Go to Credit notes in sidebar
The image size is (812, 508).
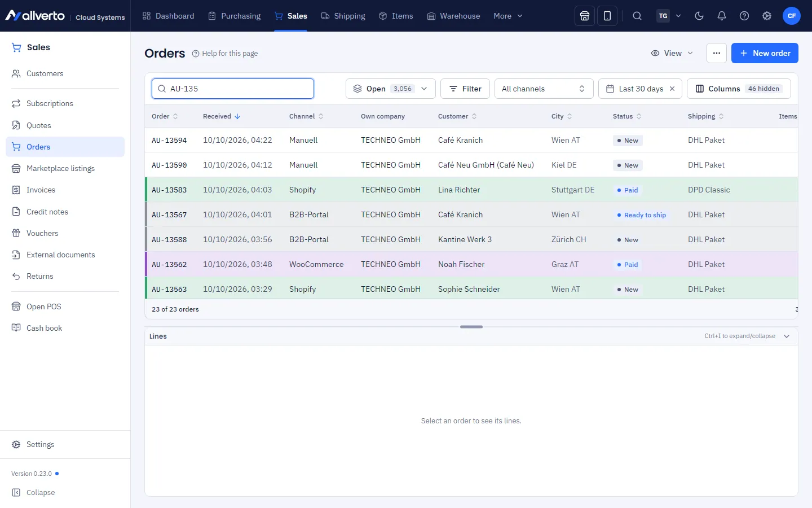coord(65,212)
